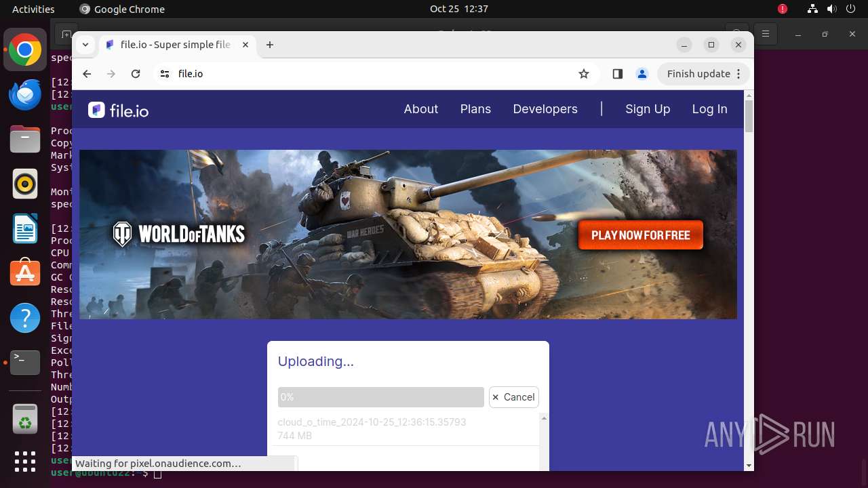868x488 pixels.
Task: View site information icon in address bar
Action: pos(165,74)
